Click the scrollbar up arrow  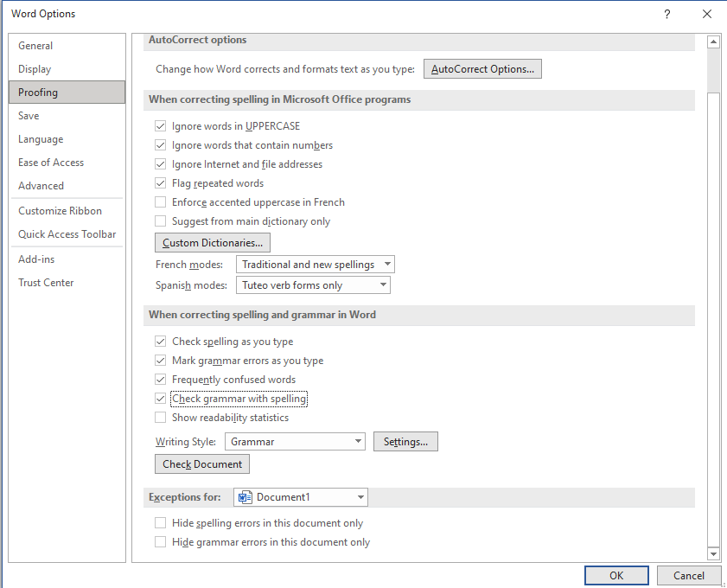click(713, 42)
